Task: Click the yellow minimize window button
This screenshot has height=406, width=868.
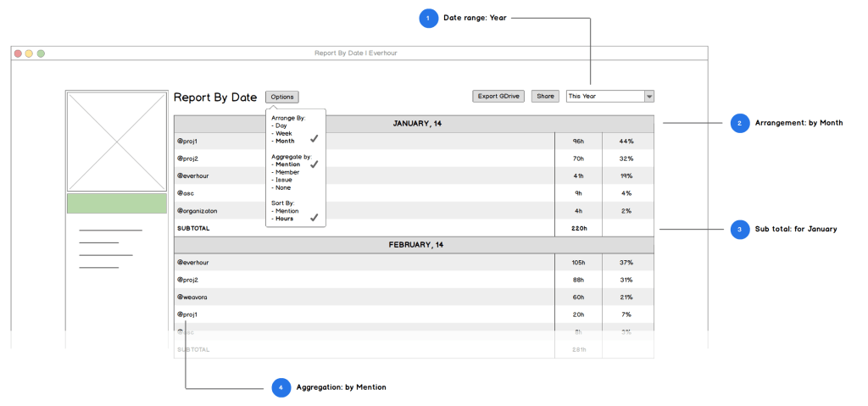Action: 29,53
